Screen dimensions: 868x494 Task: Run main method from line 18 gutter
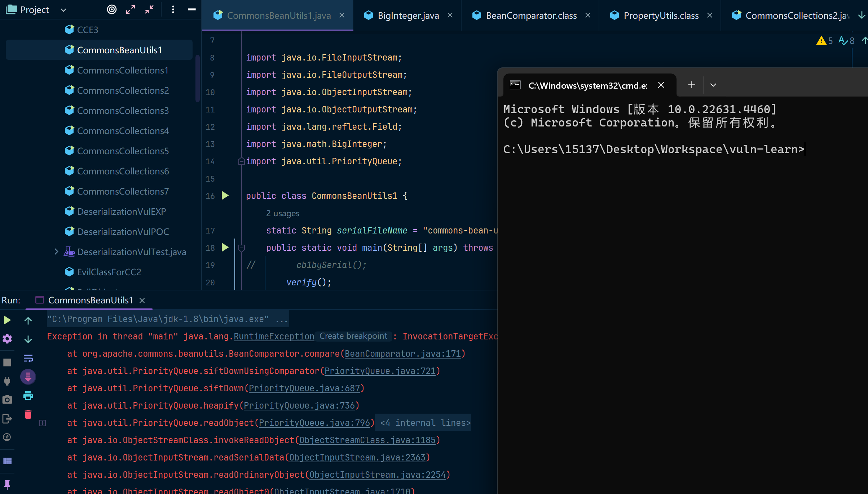click(225, 247)
